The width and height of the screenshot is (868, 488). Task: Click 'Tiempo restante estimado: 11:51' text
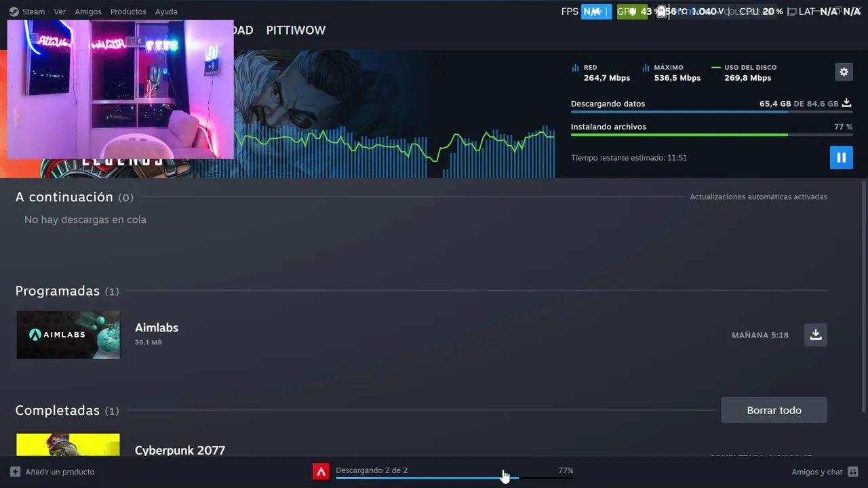tap(629, 157)
